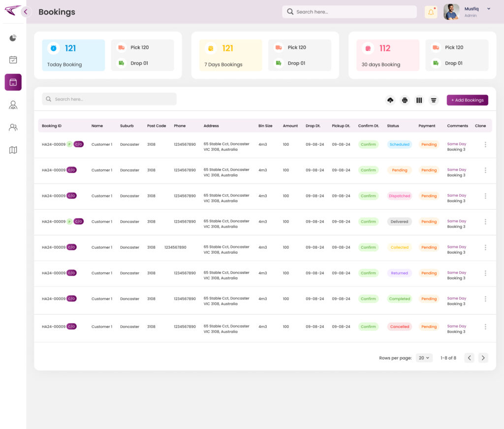The width and height of the screenshot is (504, 429).
Task: Expand the Musfiq admin profile dropdown
Action: point(488,9)
